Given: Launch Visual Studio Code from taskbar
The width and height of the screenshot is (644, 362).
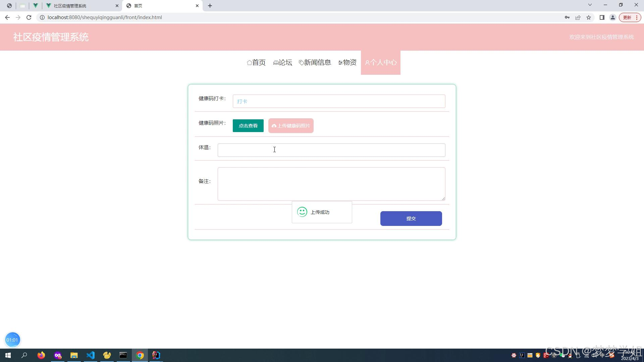Looking at the screenshot, I should 91,355.
